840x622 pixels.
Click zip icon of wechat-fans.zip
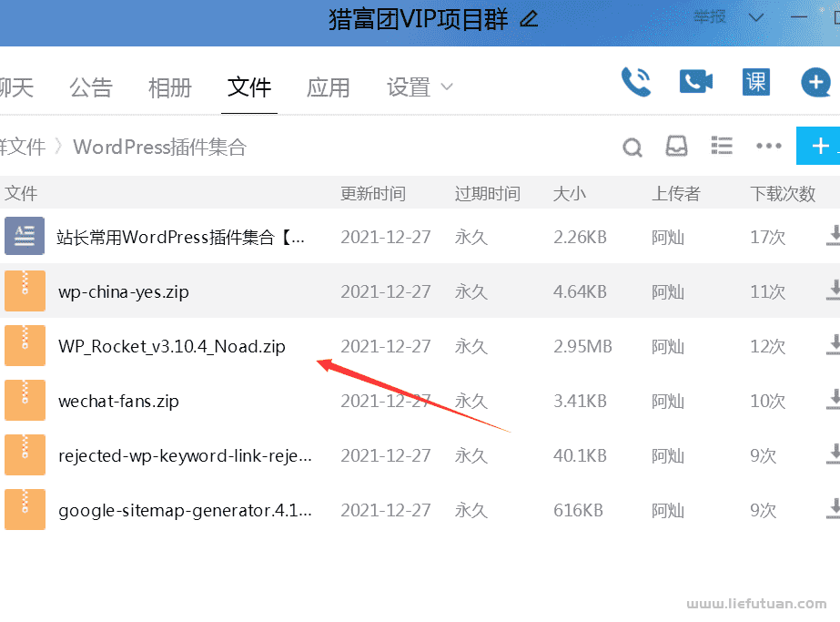(25, 401)
